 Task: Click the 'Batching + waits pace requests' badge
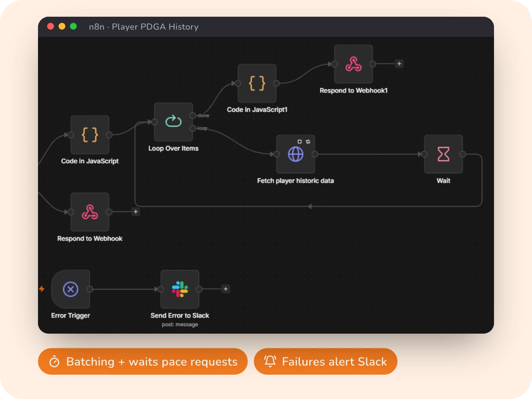tap(143, 361)
